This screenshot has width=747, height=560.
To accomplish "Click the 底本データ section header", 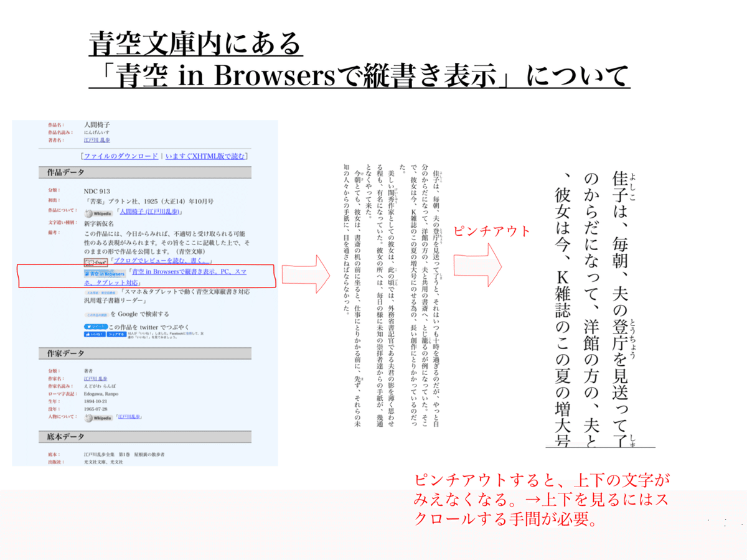I will (66, 436).
